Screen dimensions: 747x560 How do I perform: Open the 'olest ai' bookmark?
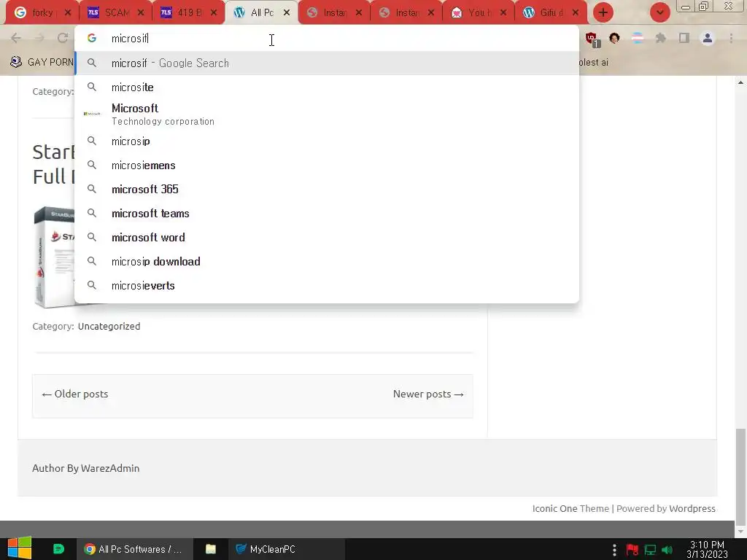pyautogui.click(x=594, y=62)
